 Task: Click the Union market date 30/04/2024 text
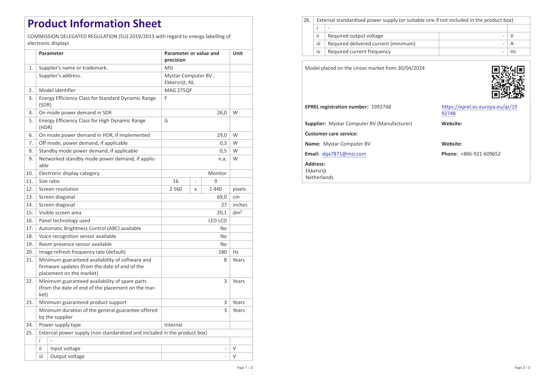point(411,68)
